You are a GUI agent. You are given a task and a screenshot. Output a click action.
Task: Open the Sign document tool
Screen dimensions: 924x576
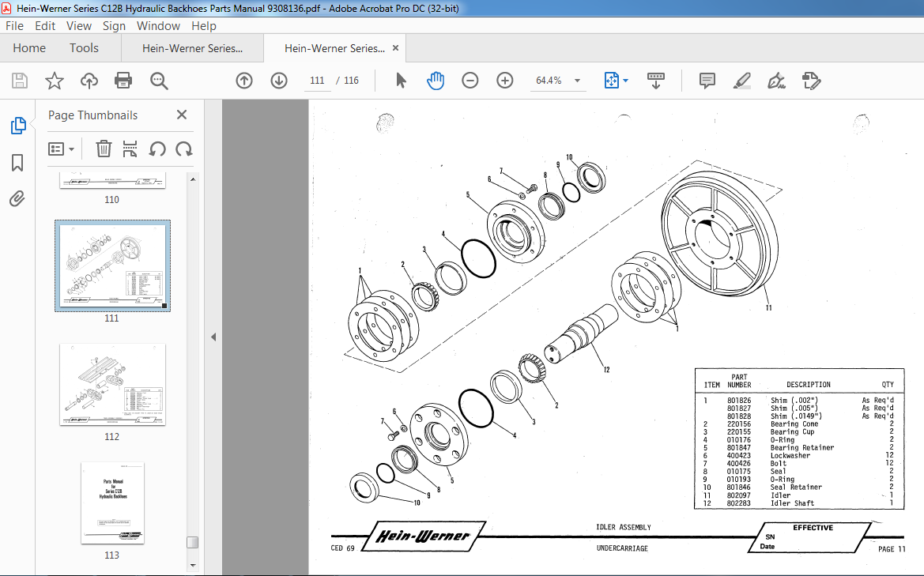776,81
